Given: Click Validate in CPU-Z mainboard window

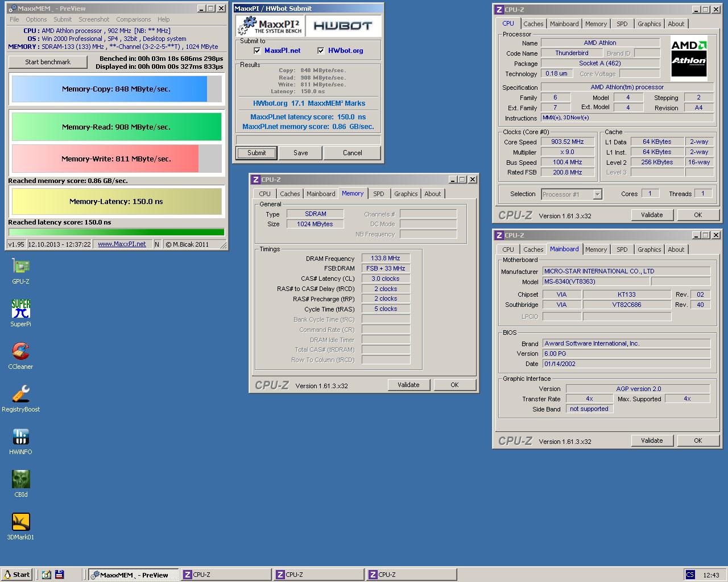Looking at the screenshot, I should point(652,440).
